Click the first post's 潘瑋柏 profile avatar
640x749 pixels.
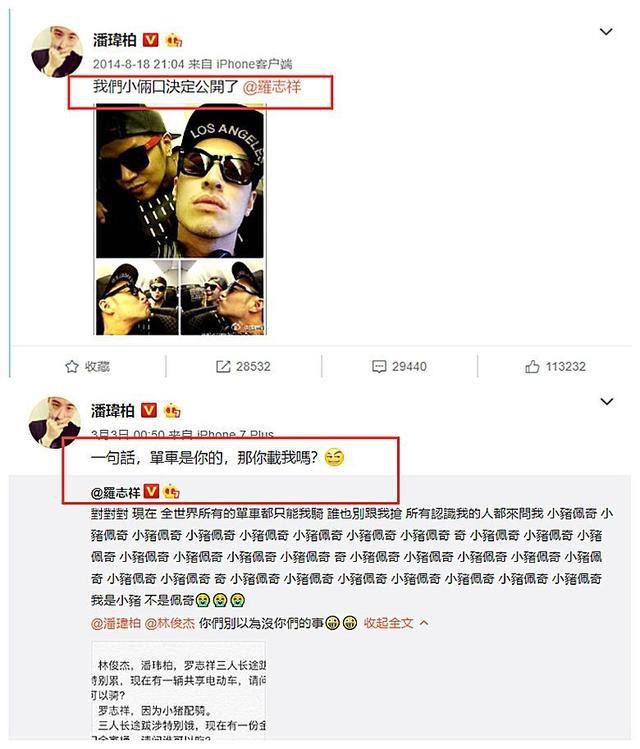[x=57, y=51]
